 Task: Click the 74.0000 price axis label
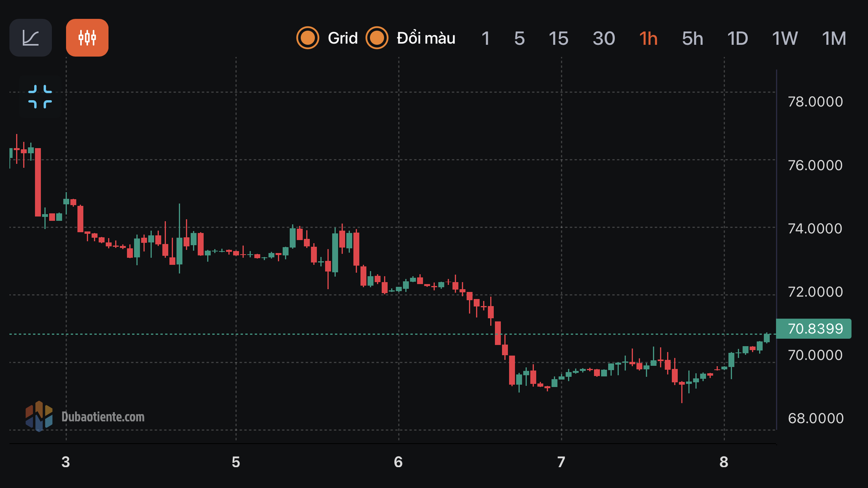point(815,229)
